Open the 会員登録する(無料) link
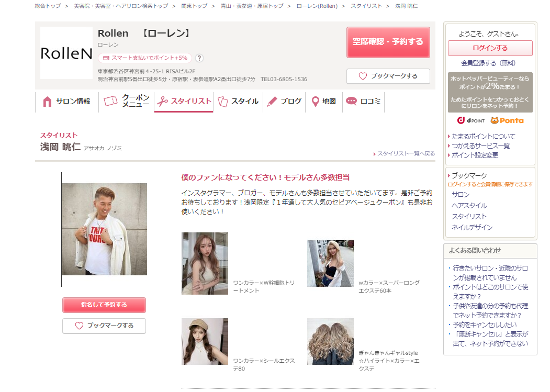Viewport: 550px width, 392px height. (x=488, y=63)
